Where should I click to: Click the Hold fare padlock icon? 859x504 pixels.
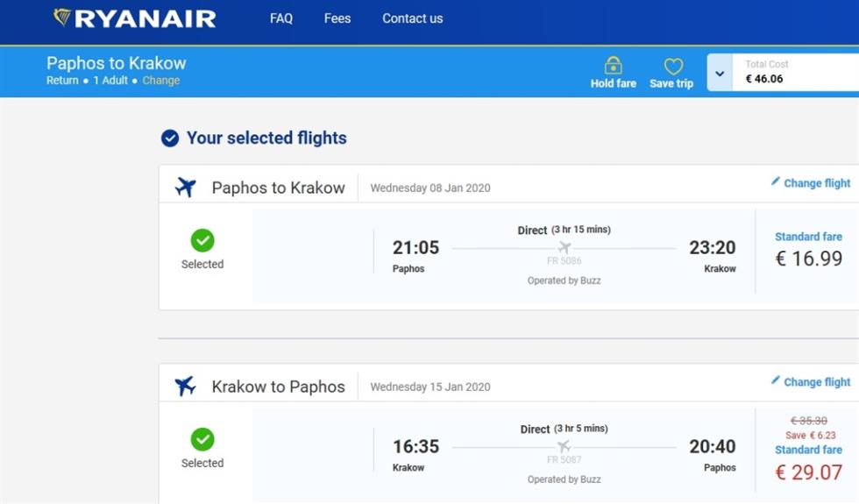pyautogui.click(x=613, y=65)
